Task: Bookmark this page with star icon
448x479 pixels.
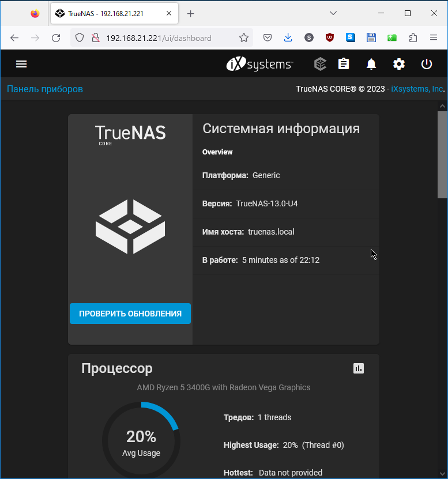Action: [244, 38]
